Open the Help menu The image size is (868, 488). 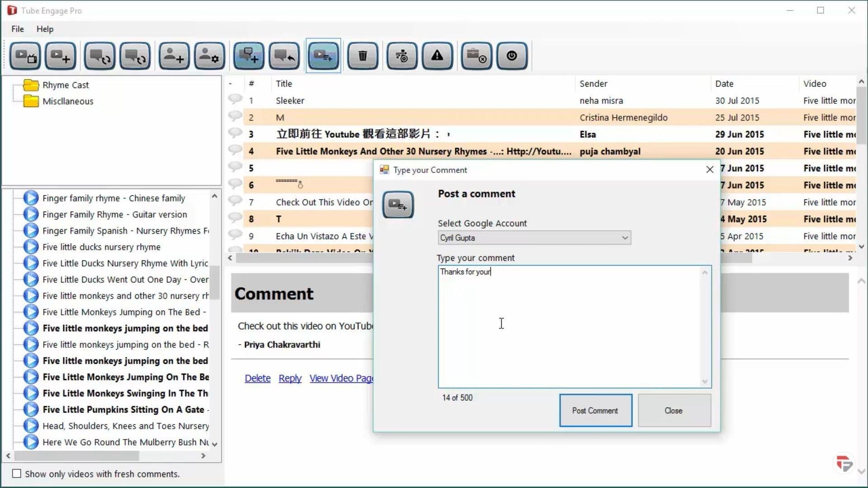point(45,29)
